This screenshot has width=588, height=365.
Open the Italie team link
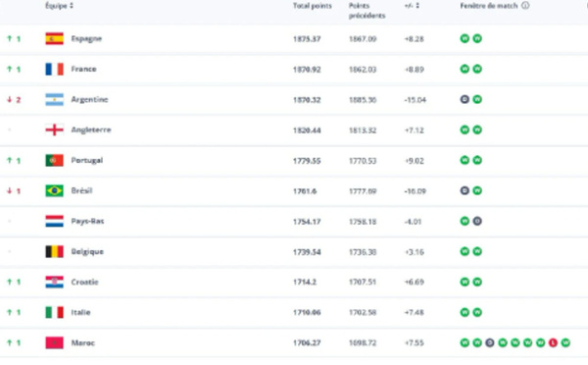pos(81,312)
